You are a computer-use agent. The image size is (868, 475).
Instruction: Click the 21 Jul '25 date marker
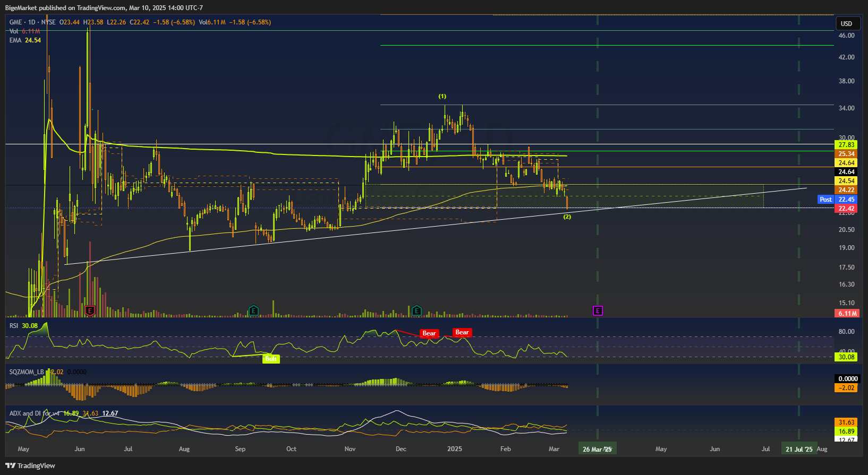pos(799,449)
